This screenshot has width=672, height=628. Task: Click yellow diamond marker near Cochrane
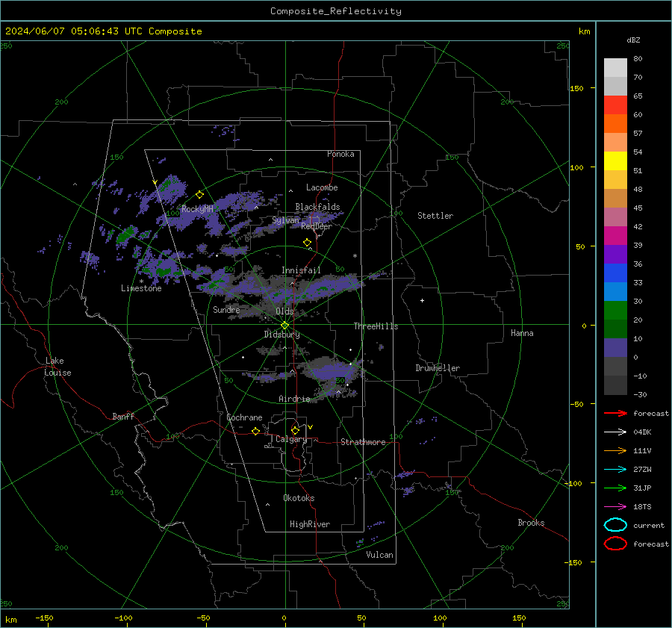(x=256, y=431)
